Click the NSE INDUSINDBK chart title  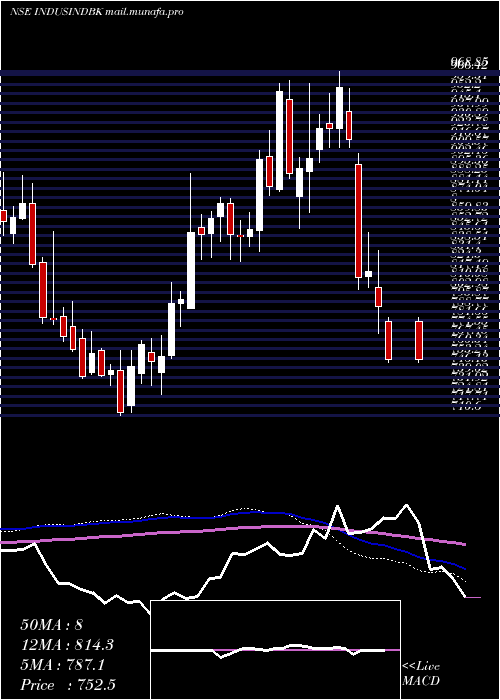pyautogui.click(x=96, y=12)
